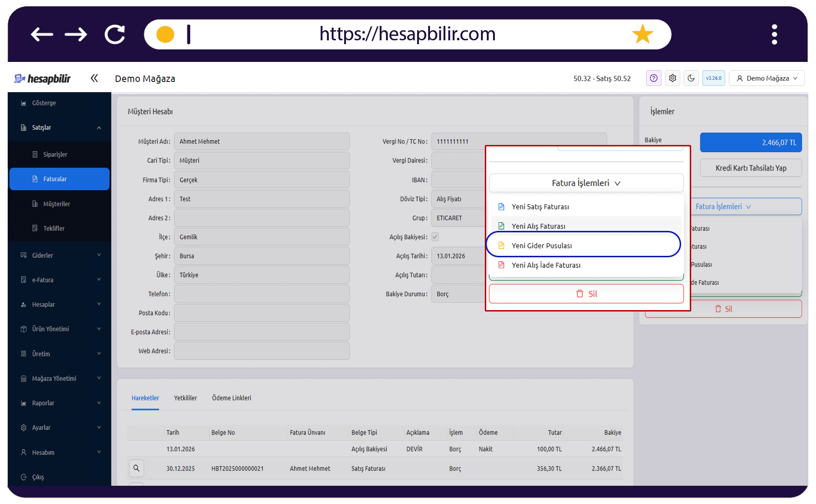This screenshot has height=504, width=816.
Task: Toggle the Açılış Bakiyesi checkbox
Action: (435, 237)
